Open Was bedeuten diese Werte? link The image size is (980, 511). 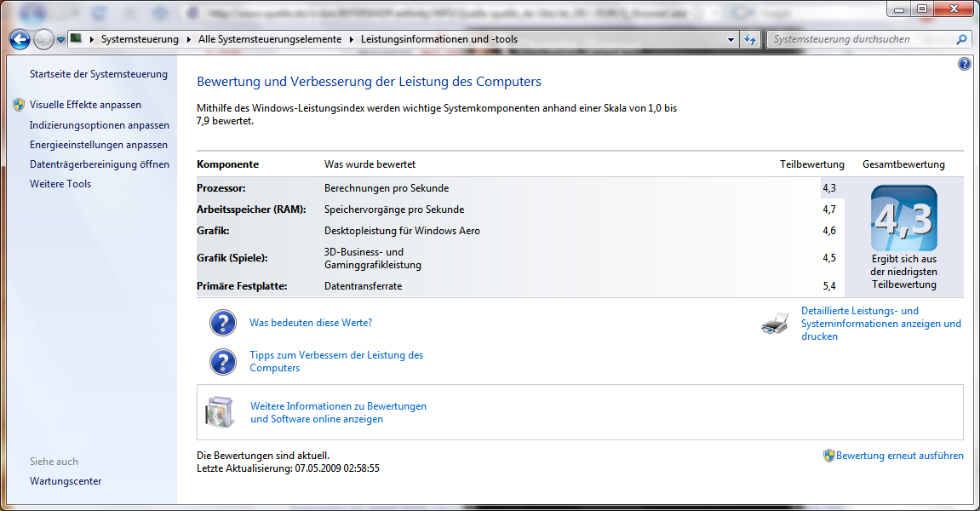311,323
